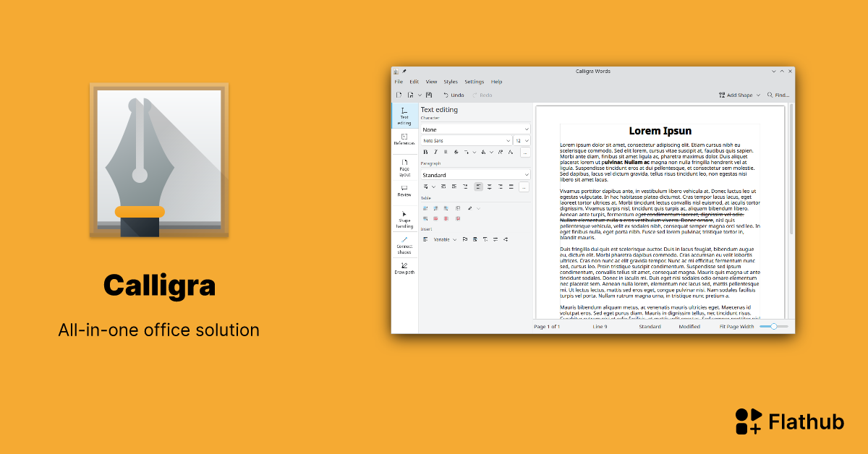868x454 pixels.
Task: Adjust the zoom slider in status bar
Action: [773, 327]
